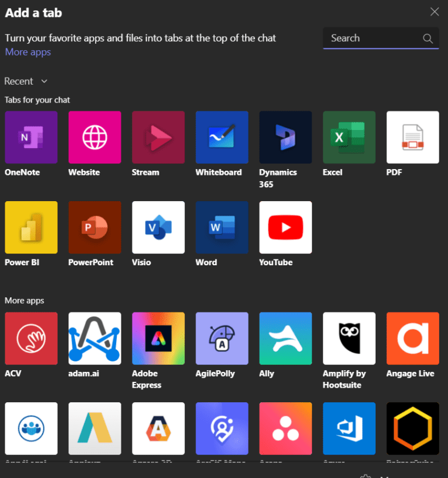Click the 'Tabs for your chat' heading
This screenshot has width=448, height=478.
click(x=37, y=100)
